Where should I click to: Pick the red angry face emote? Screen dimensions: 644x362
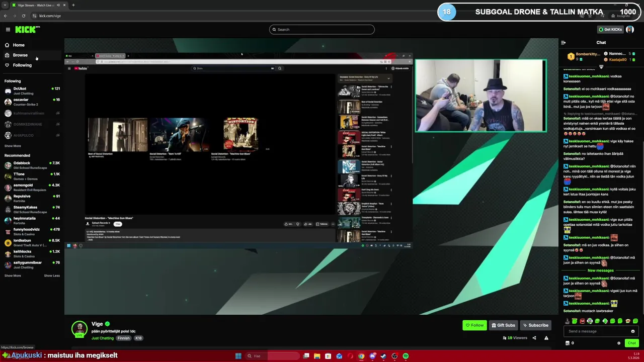[x=582, y=321]
